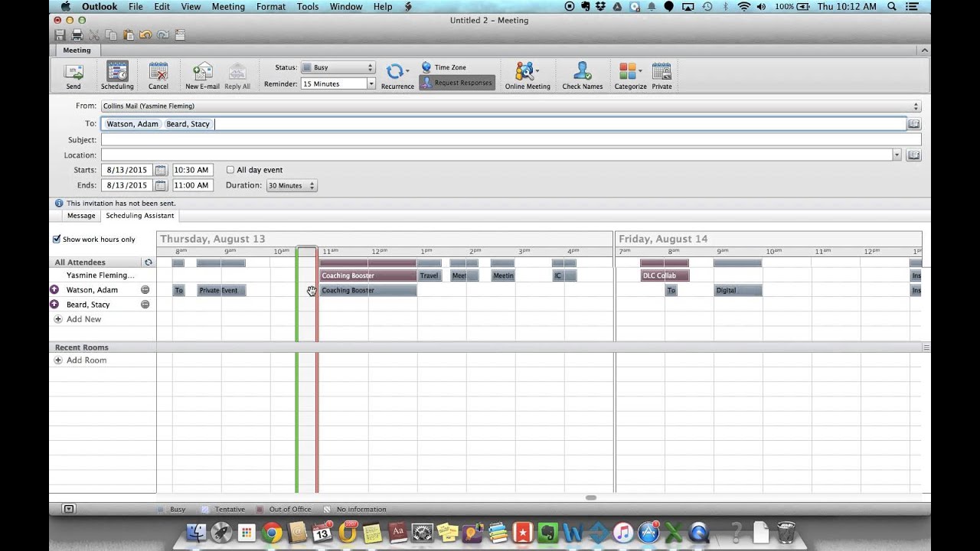980x551 pixels.
Task: Click Add New attendee text
Action: tap(83, 319)
